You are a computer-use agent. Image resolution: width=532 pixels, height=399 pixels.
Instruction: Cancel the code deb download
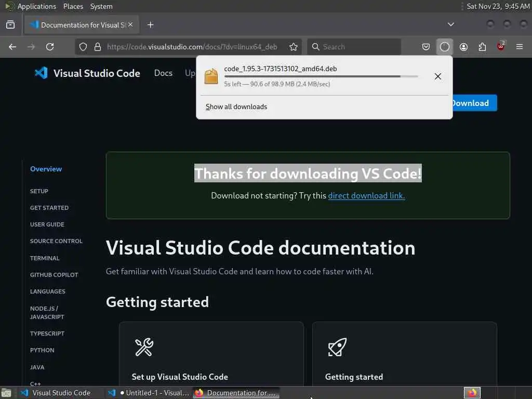click(x=437, y=76)
